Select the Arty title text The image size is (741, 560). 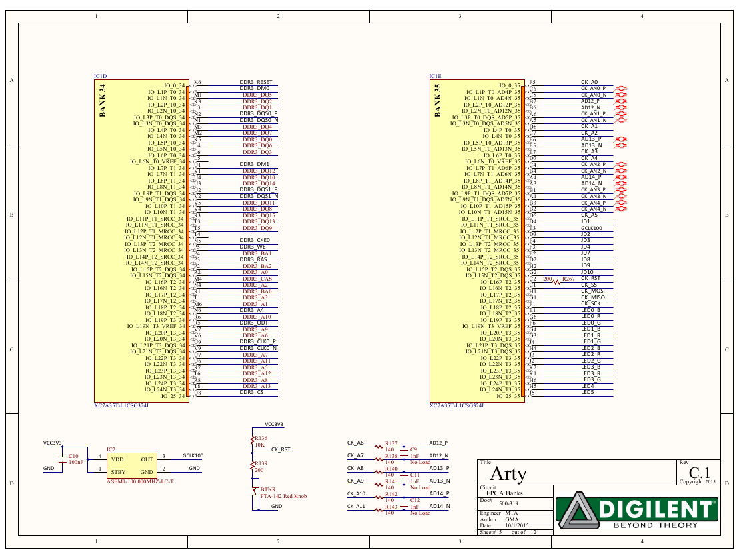coord(508,474)
